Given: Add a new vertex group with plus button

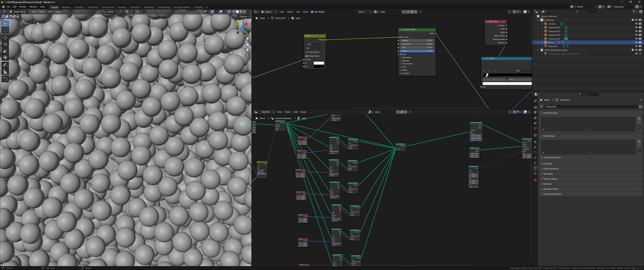Looking at the screenshot, I should point(639,119).
